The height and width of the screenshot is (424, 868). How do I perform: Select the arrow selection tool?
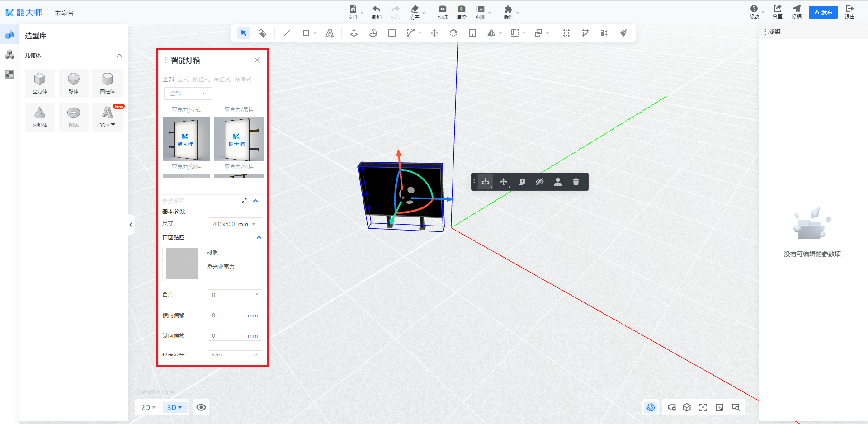coord(244,33)
